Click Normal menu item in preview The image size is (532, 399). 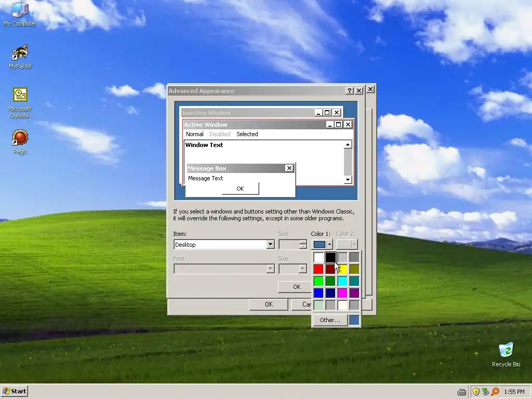195,134
